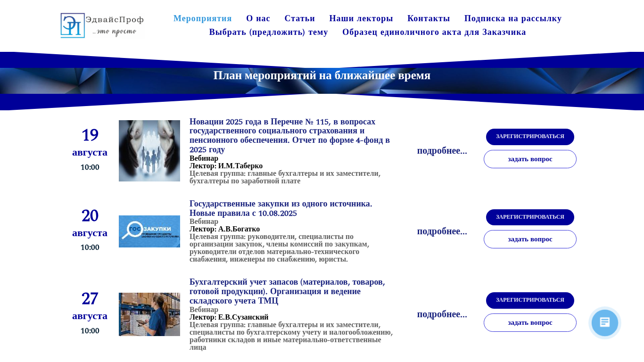Open the Новации 2025 года webinar title
The height and width of the screenshot is (362, 644).
[x=289, y=135]
